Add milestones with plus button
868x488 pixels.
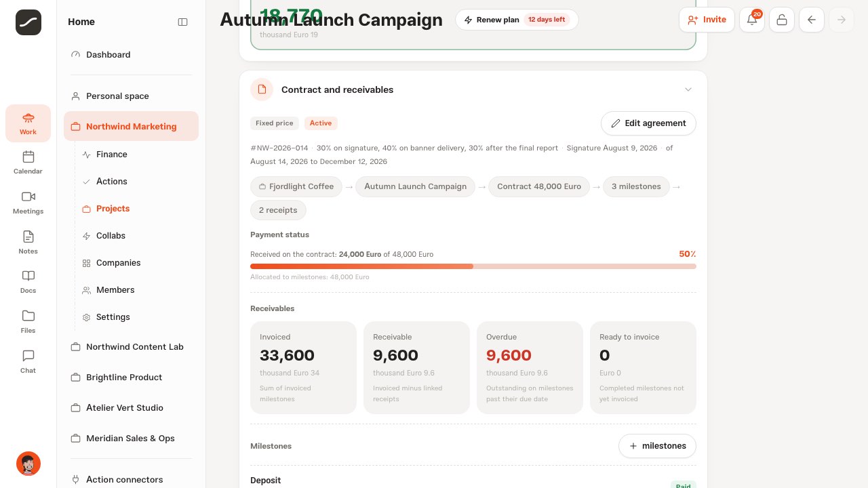point(657,446)
